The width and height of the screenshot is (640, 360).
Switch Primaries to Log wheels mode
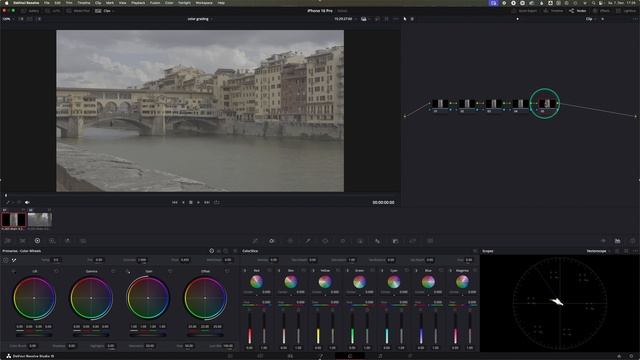[225, 251]
